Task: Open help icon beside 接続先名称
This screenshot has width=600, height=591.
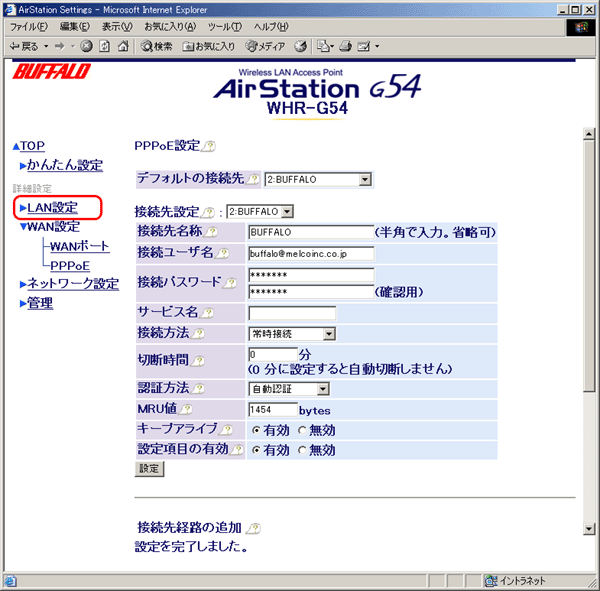Action: (x=211, y=231)
